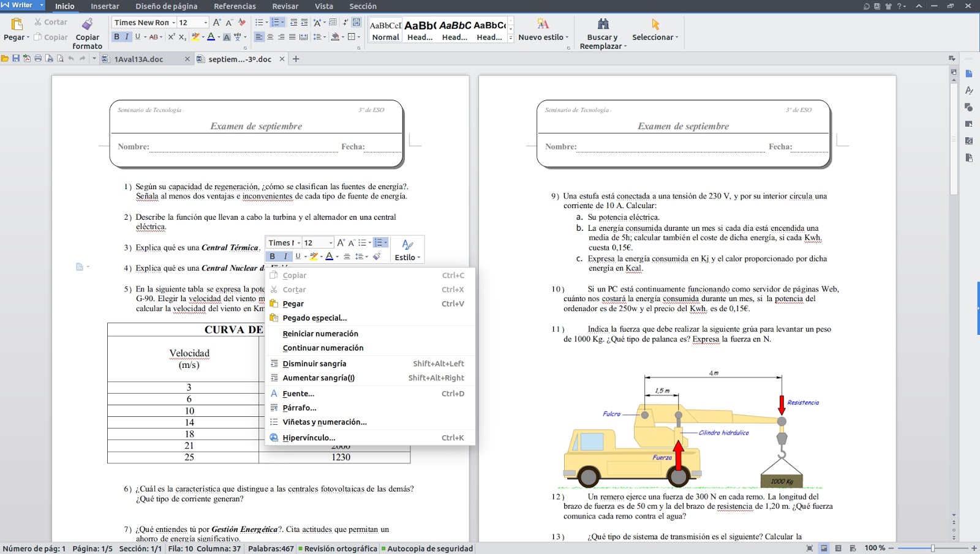Expand the Estilo dropdown in mini toolbar

pos(419,258)
